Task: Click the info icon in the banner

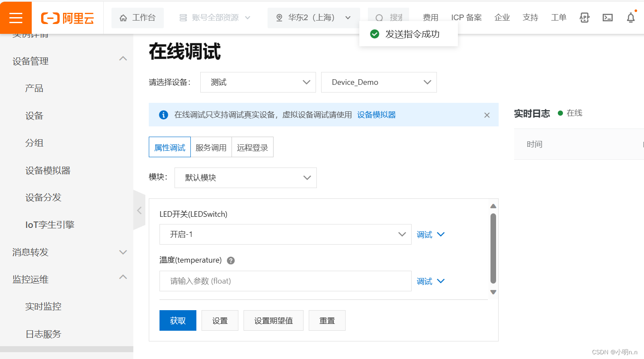Action: tap(163, 115)
